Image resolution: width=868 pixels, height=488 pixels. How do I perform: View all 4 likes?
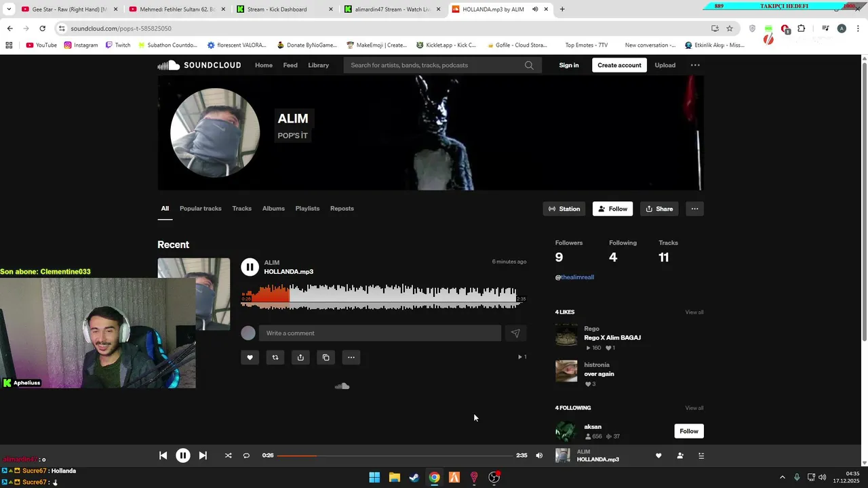[x=694, y=312]
